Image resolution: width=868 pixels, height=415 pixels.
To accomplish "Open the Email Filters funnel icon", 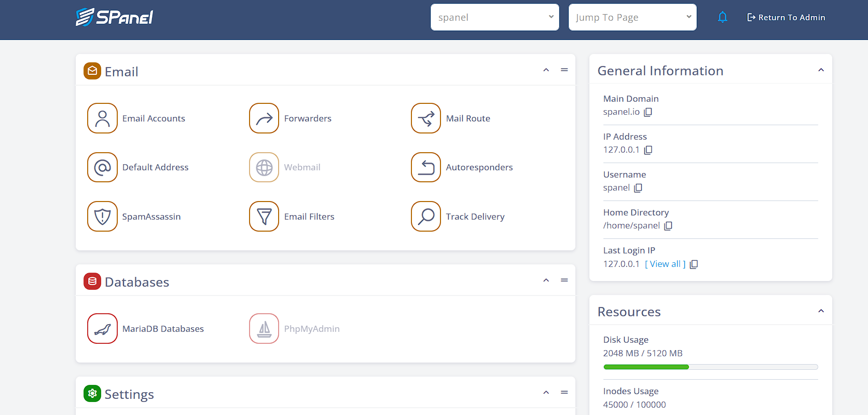I will 264,217.
